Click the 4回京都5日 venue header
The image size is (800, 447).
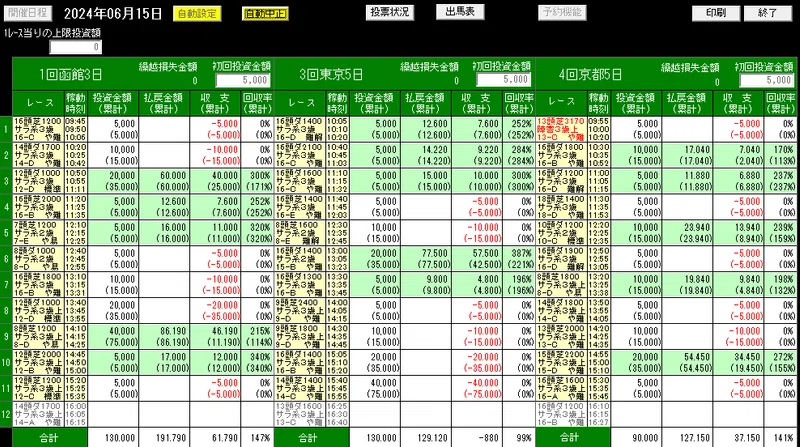[x=590, y=74]
